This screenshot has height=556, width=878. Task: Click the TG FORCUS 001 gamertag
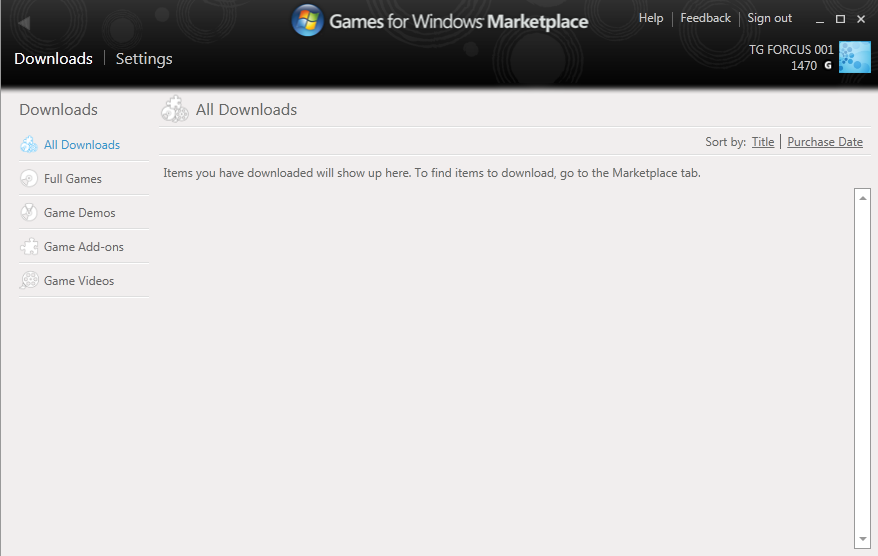[791, 49]
